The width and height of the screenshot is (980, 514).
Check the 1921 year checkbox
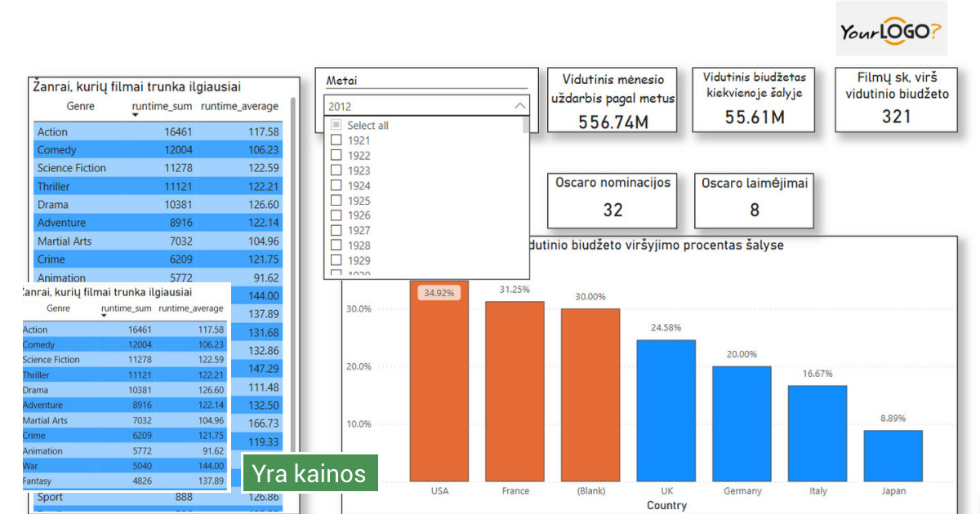click(x=336, y=140)
